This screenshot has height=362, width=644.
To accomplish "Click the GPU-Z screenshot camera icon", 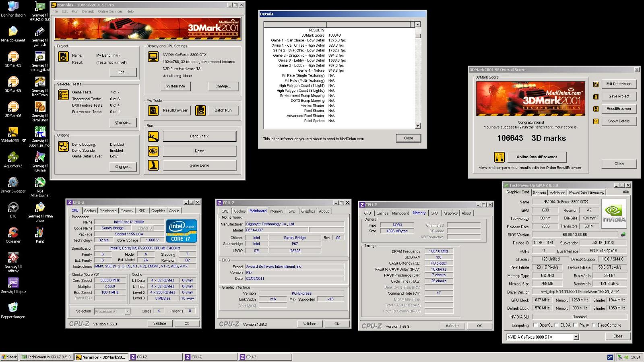I will pos(626,192).
